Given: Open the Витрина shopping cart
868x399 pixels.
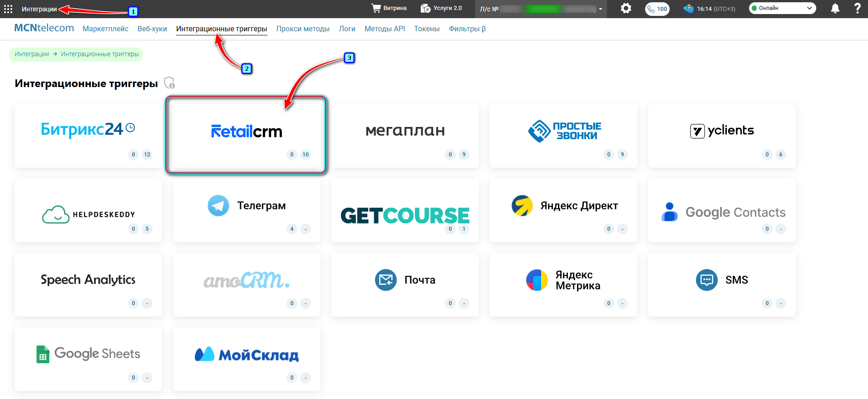Looking at the screenshot, I should point(389,8).
